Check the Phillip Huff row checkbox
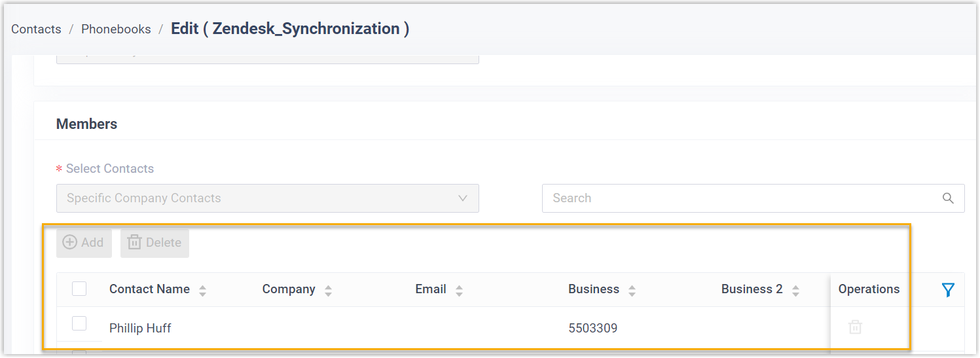Image resolution: width=980 pixels, height=358 pixels. pyautogui.click(x=79, y=323)
